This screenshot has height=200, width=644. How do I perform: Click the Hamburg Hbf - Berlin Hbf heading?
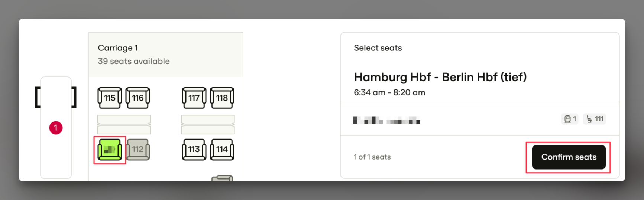pyautogui.click(x=440, y=77)
